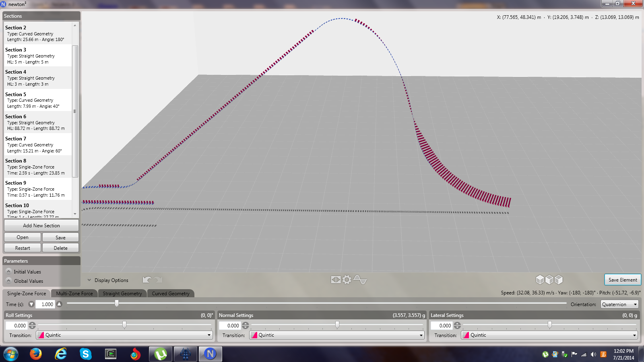This screenshot has width=644, height=362.
Task: Expand the Display Options chevron
Action: 89,280
